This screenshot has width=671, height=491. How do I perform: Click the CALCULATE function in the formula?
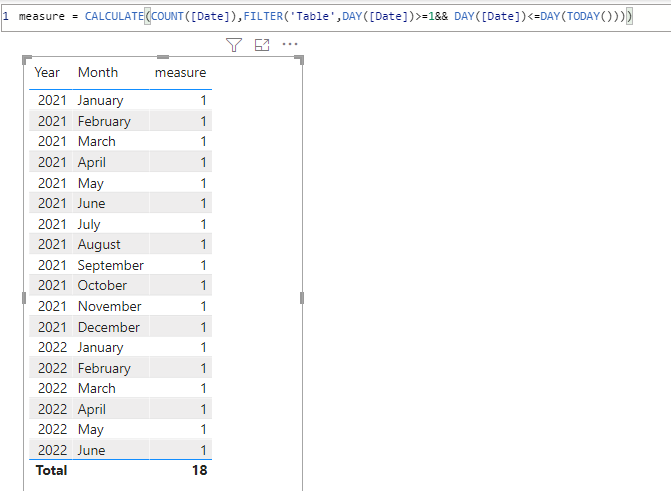[x=114, y=16]
